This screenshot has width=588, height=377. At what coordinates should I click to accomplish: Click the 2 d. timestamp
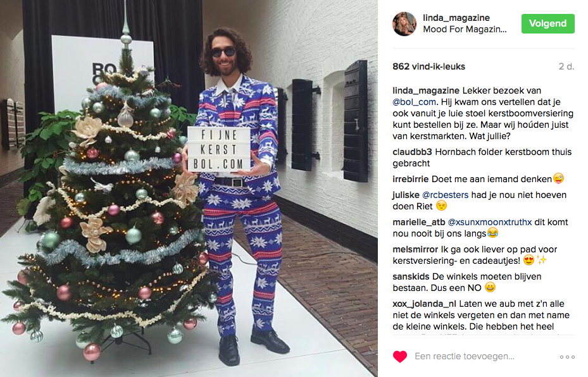click(x=566, y=66)
